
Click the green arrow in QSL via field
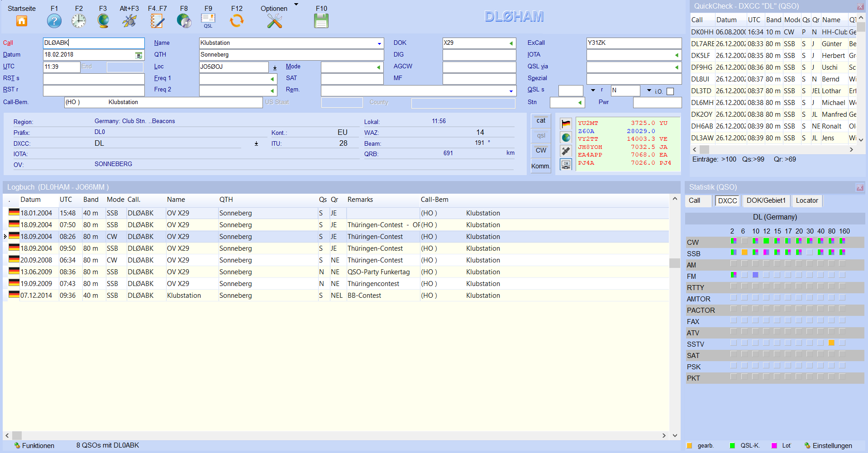(677, 67)
